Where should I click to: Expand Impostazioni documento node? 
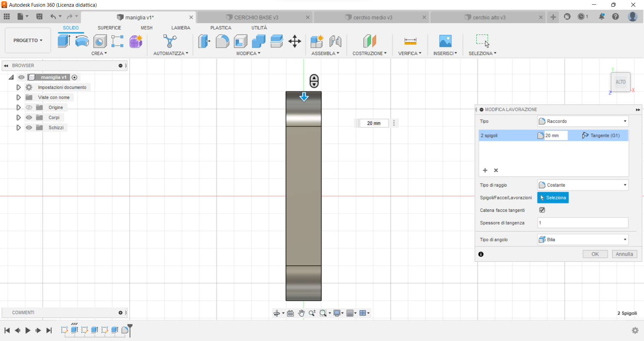pyautogui.click(x=18, y=87)
